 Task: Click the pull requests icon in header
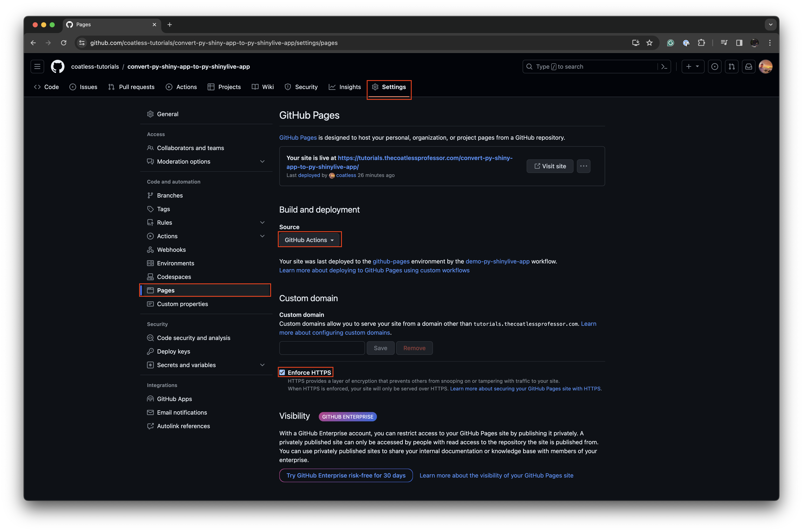click(x=732, y=67)
